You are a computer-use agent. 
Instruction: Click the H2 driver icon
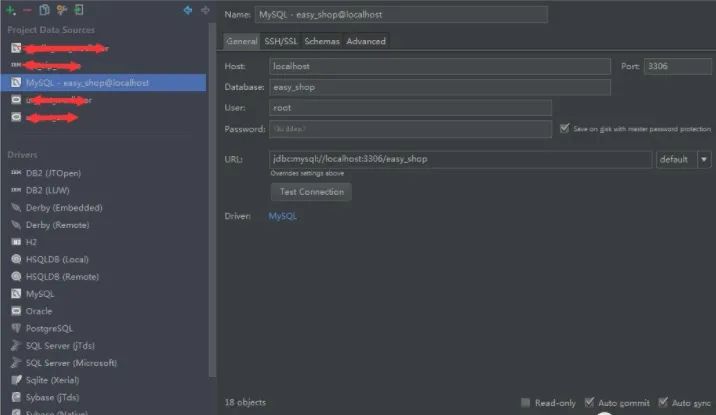point(16,242)
